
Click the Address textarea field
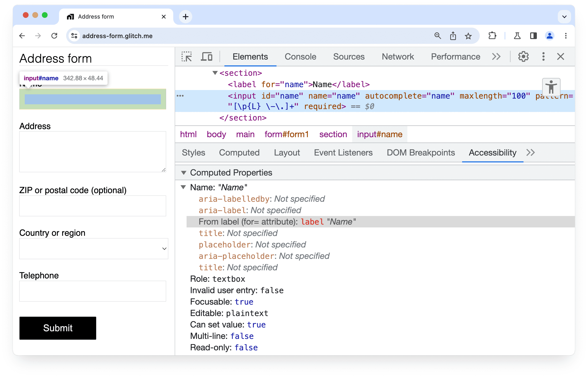coord(93,152)
